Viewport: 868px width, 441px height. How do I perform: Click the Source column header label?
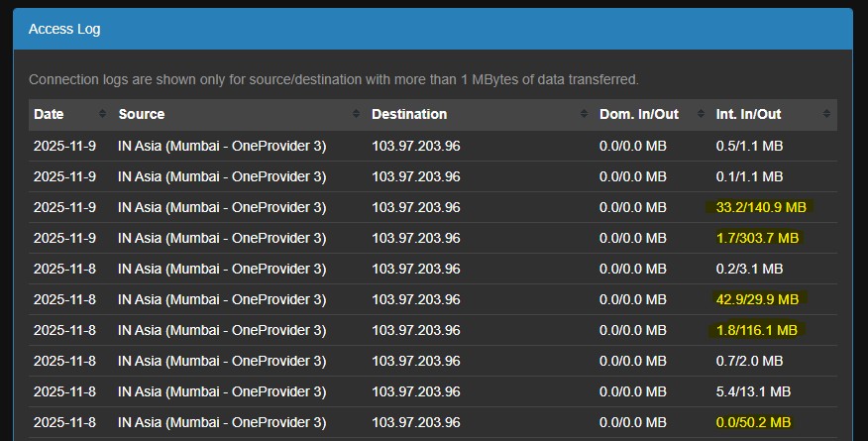pos(142,115)
